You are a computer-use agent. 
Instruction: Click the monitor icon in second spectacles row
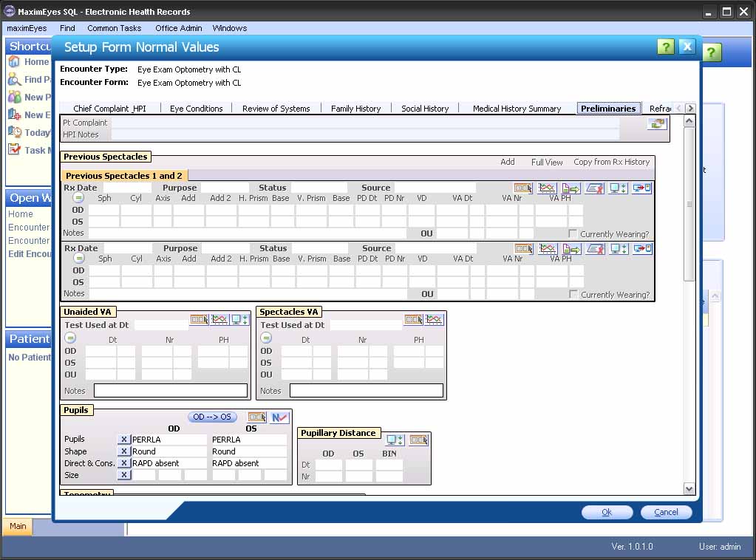(619, 249)
